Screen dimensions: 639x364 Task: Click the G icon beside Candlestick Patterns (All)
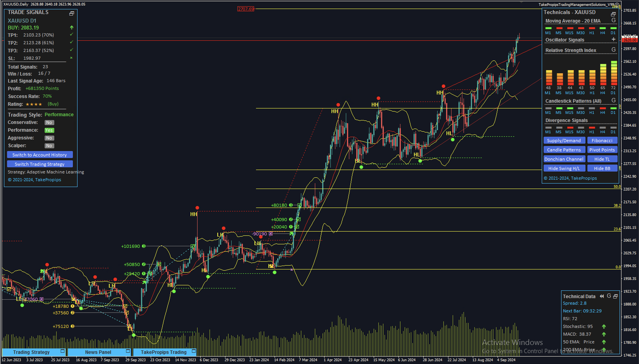pyautogui.click(x=613, y=100)
